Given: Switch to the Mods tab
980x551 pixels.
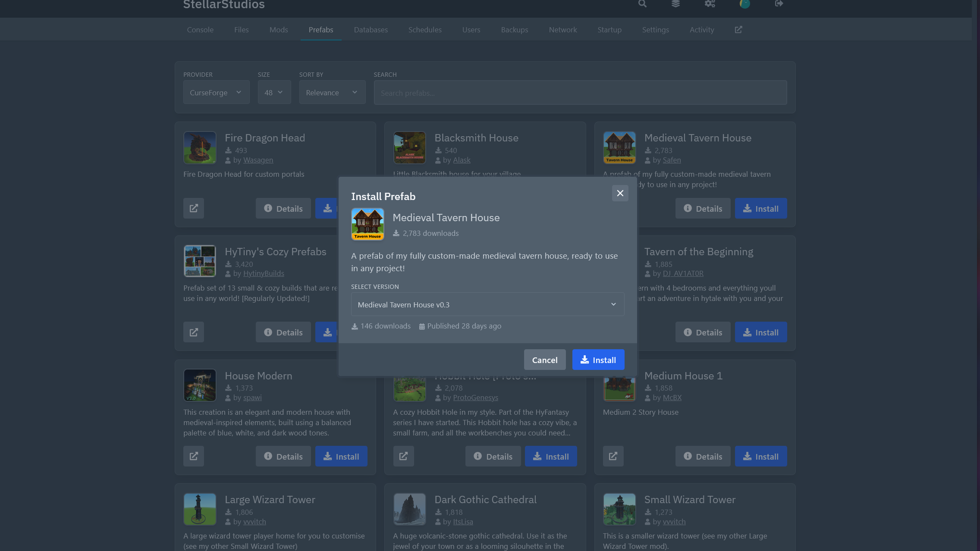Looking at the screenshot, I should (279, 30).
